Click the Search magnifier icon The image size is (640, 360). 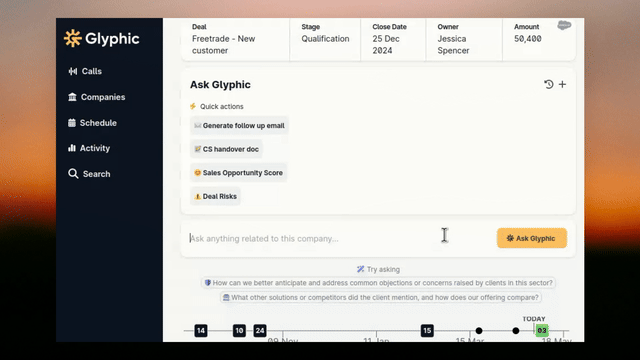[x=73, y=174]
